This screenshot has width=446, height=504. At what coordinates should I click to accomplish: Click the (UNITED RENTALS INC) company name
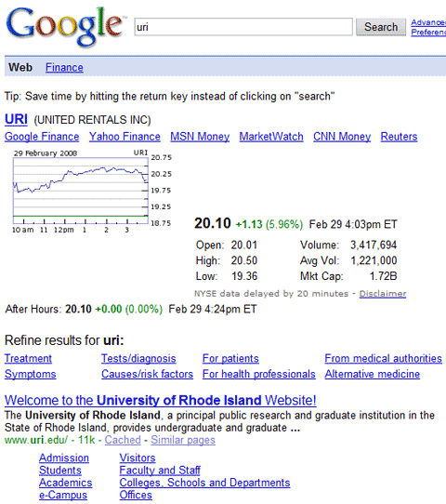(93, 120)
